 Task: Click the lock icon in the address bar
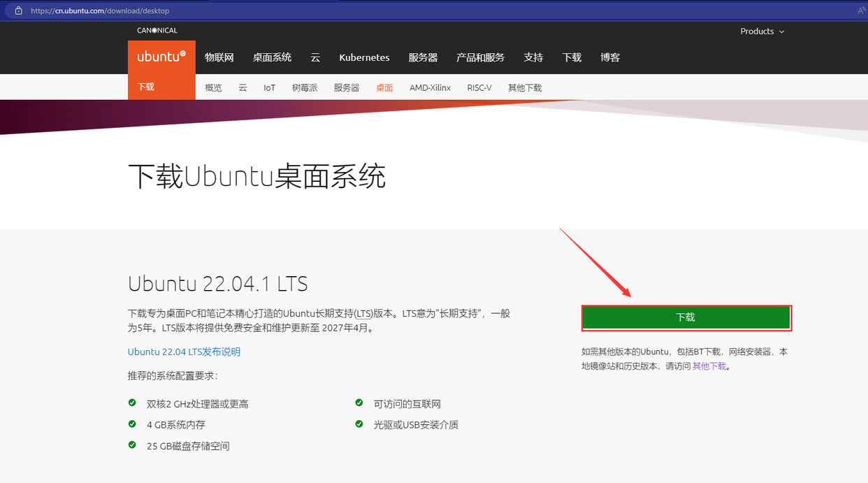click(x=19, y=10)
